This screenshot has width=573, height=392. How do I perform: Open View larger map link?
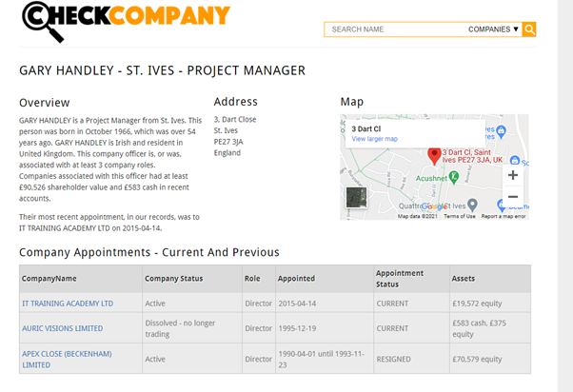coord(374,139)
